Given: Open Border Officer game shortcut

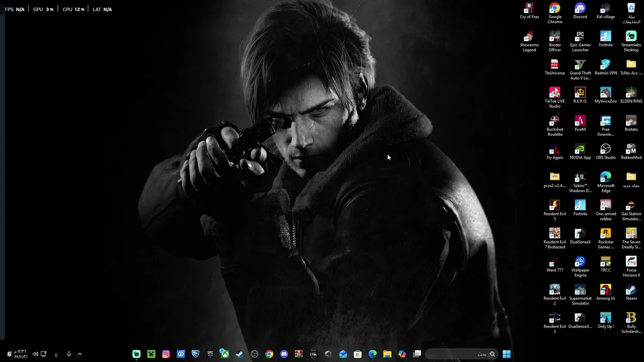Looking at the screenshot, I should click(x=554, y=42).
